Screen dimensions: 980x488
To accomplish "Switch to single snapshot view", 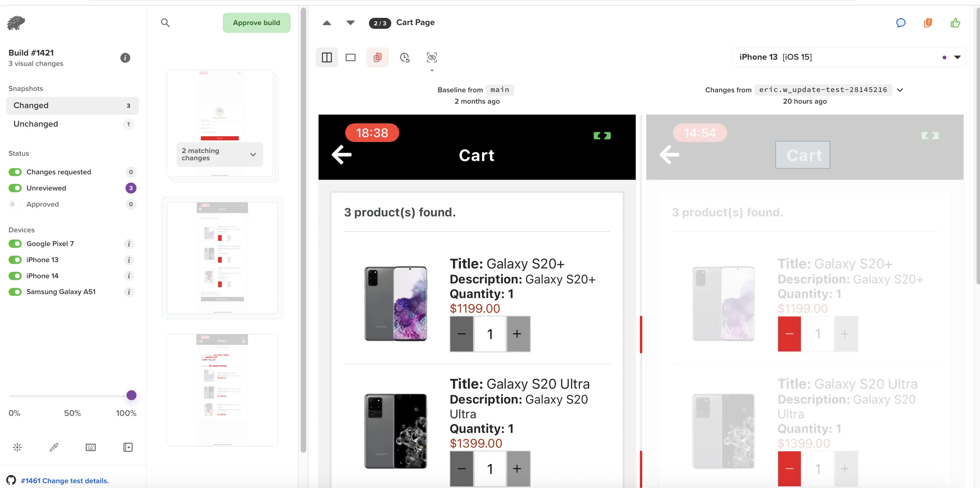I will coord(350,57).
